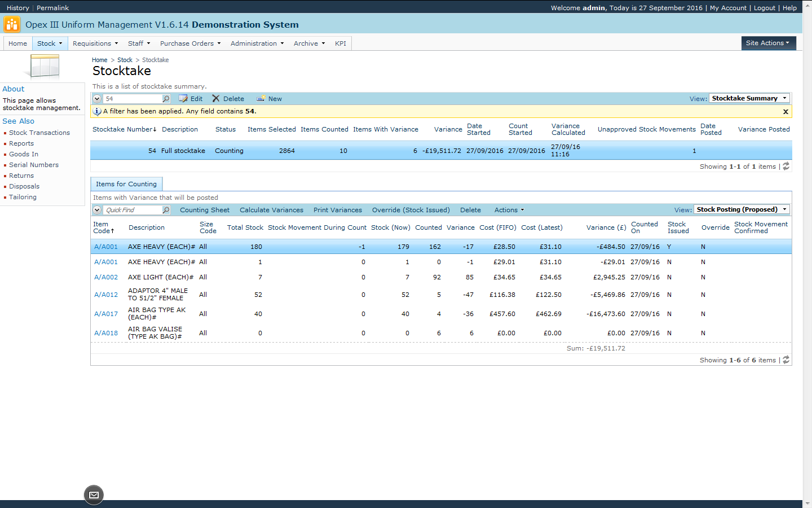Close the applied filter notification bar

(785, 112)
